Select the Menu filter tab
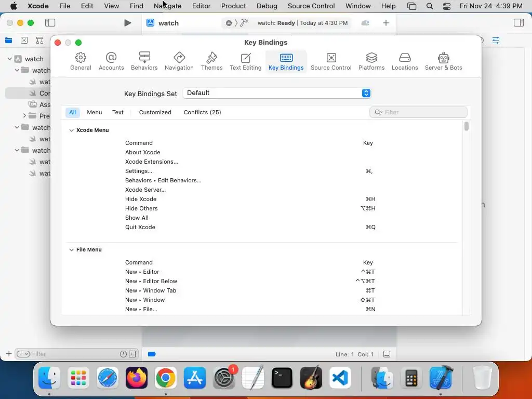Image resolution: width=532 pixels, height=399 pixels. pos(95,112)
